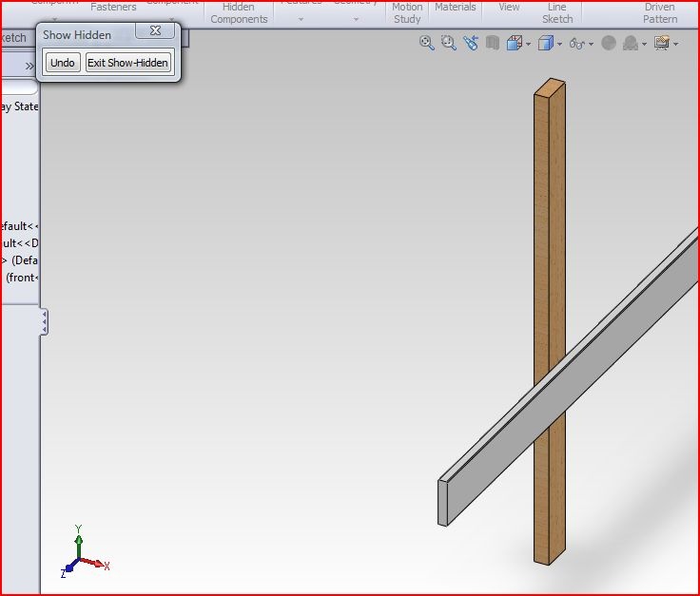Select the (Defa tree item
Screen dimensions: 700x596
pyautogui.click(x=21, y=260)
